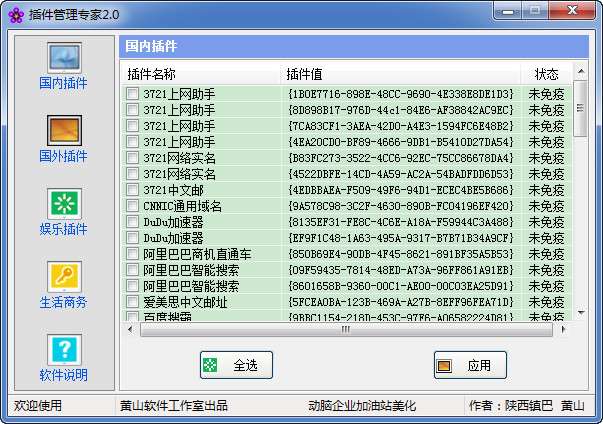Image resolution: width=603 pixels, height=424 pixels.
Task: Check 3721网络实名 with value {B83FC273...}
Action: click(x=132, y=158)
